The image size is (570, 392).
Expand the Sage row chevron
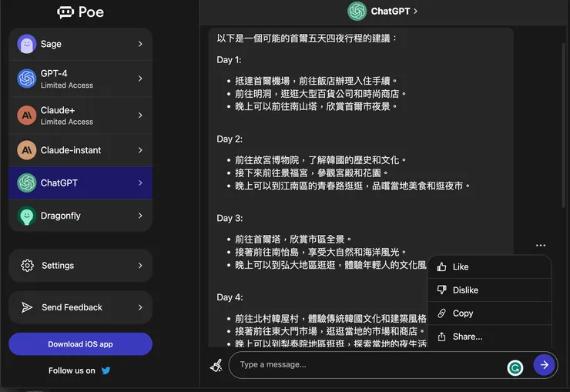pos(140,44)
